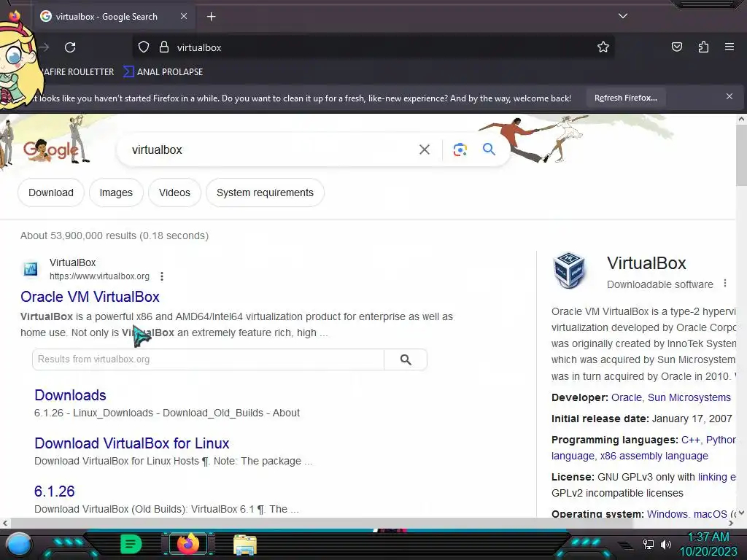Open the green notes app taskbar icon
The image size is (747, 560).
[x=131, y=544]
